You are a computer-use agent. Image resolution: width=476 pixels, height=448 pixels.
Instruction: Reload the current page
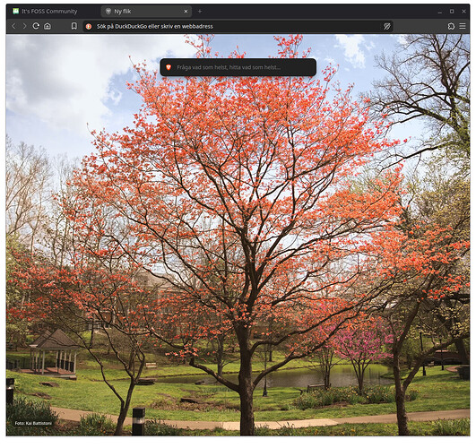tap(36, 26)
